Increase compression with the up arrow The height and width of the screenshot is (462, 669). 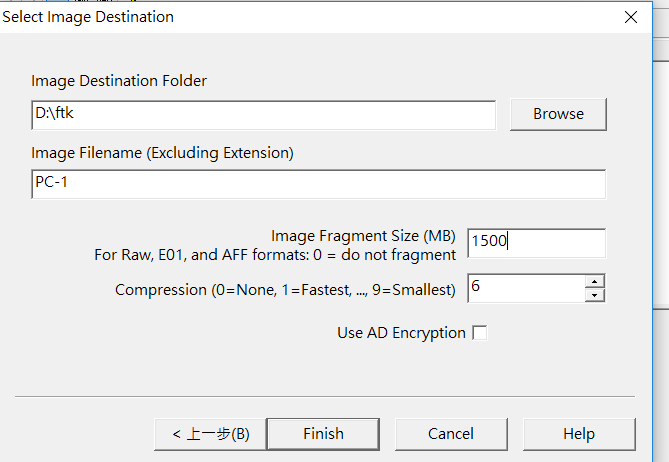[x=595, y=281]
